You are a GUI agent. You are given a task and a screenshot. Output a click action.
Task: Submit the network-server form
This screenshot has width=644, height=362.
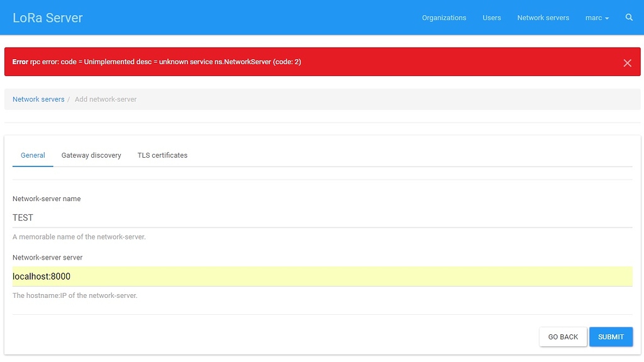[x=611, y=337]
